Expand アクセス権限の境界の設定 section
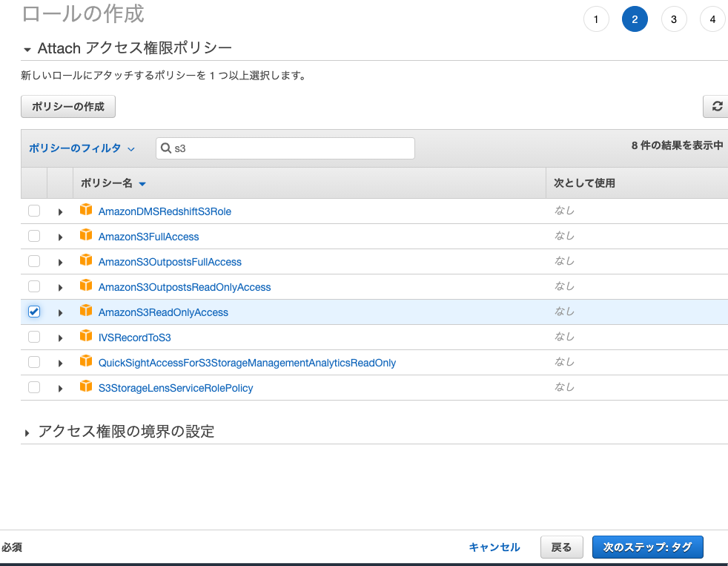 [27, 432]
